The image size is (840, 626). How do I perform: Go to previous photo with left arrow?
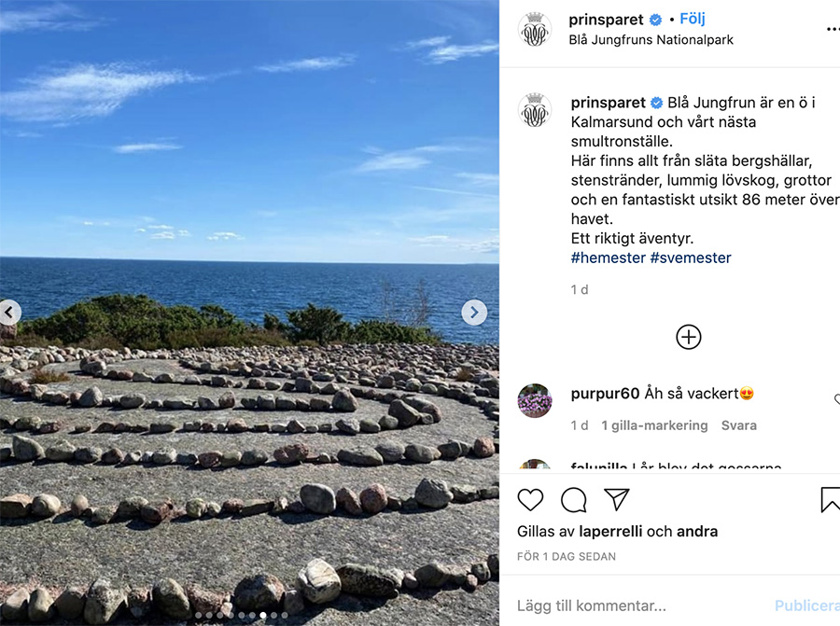click(9, 313)
